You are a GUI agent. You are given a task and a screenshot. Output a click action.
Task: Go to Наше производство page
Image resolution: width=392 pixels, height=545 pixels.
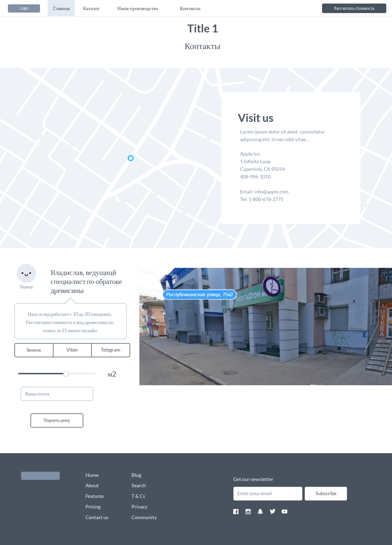pyautogui.click(x=138, y=8)
